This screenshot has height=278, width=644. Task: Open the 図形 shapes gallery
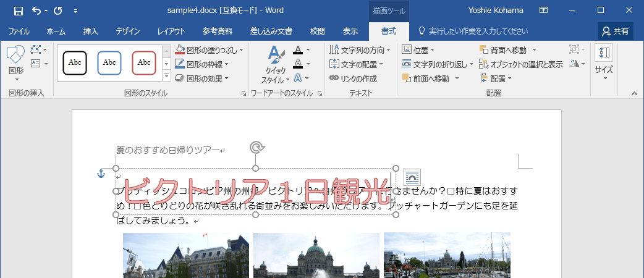(x=16, y=64)
